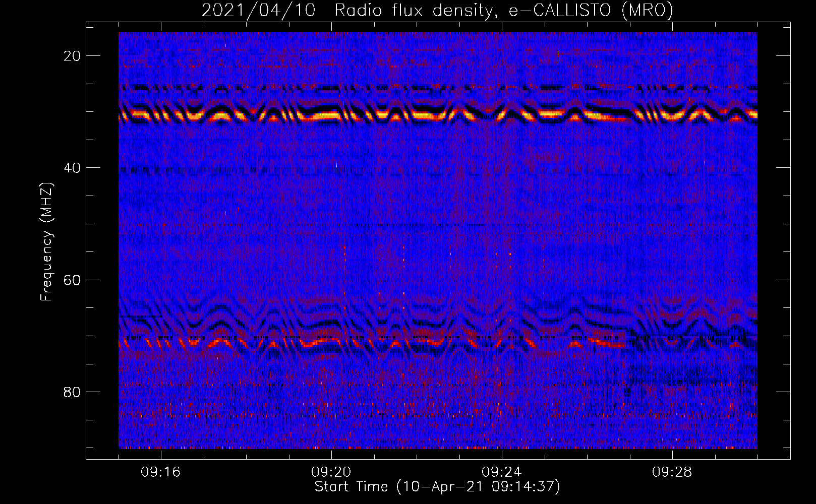Click the 20 MHz frequency tick label
The height and width of the screenshot is (504, 816).
click(x=72, y=56)
